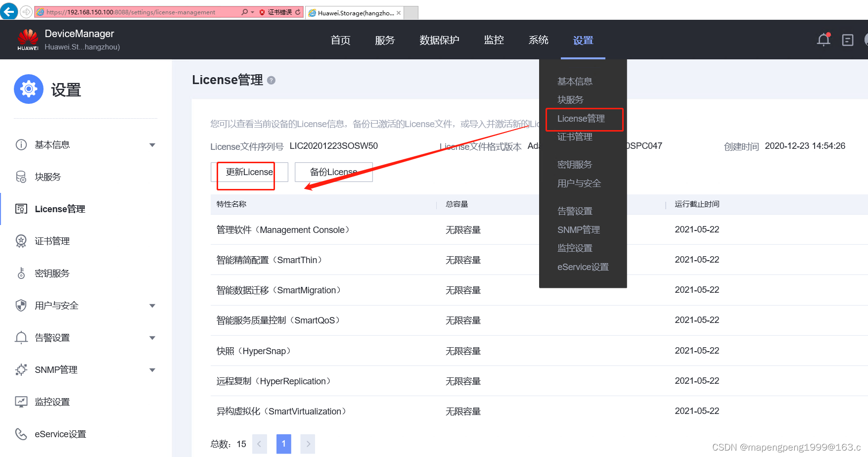The height and width of the screenshot is (457, 868).
Task: Click the eService设置 phone icon in sidebar
Action: (21, 434)
